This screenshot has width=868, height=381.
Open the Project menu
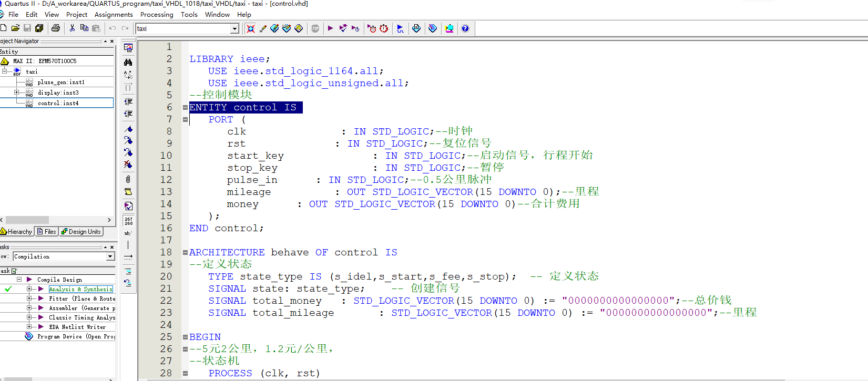click(77, 15)
